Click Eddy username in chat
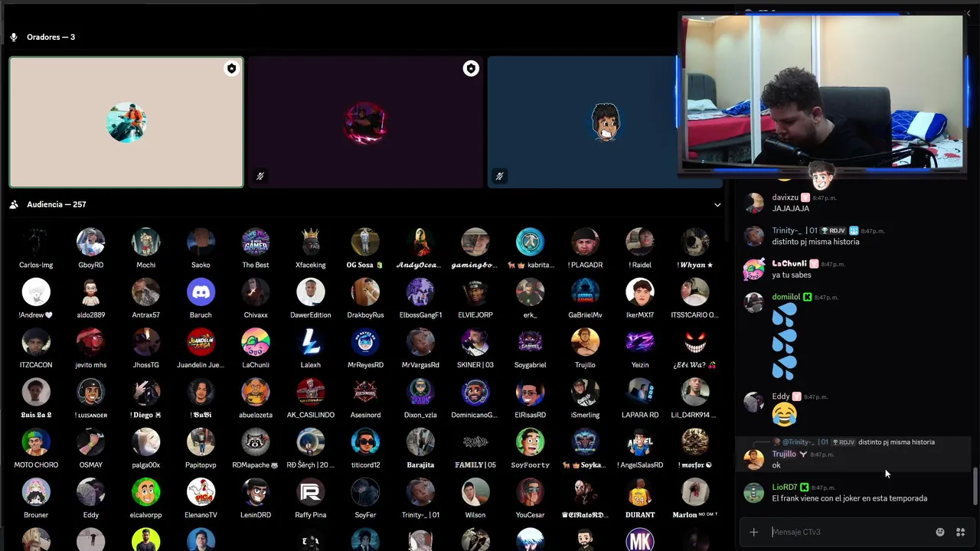 [x=780, y=396]
